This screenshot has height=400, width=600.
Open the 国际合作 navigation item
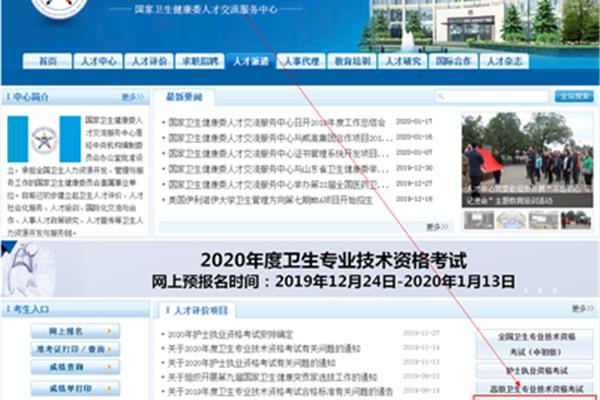(x=453, y=61)
